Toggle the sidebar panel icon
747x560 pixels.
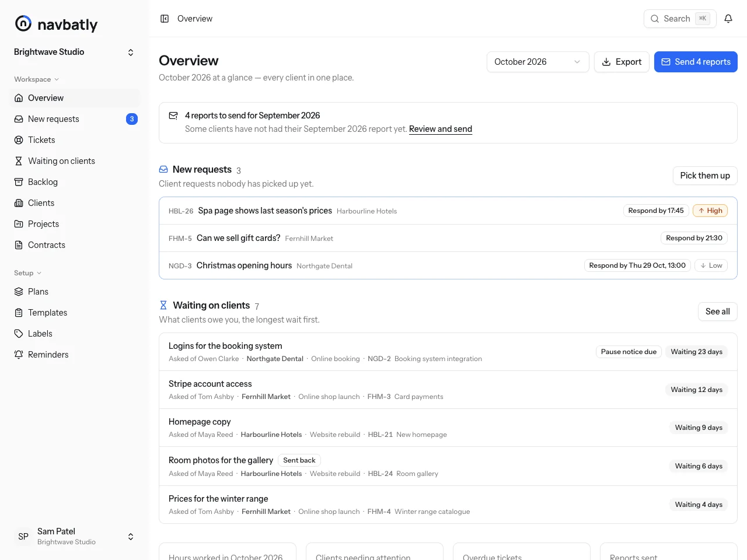click(165, 19)
